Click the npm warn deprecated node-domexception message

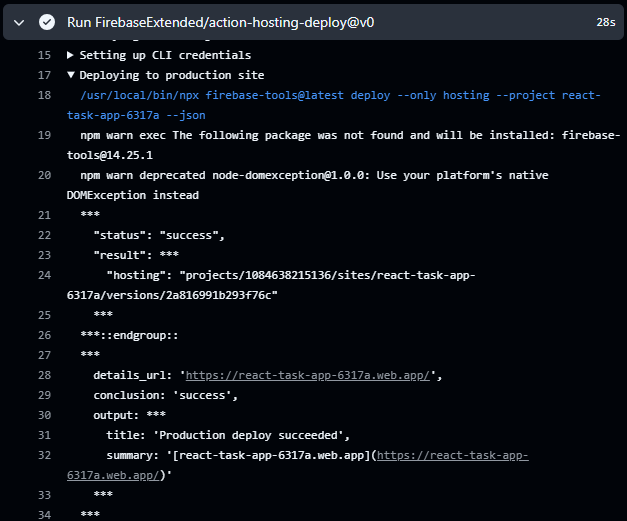tap(308, 185)
